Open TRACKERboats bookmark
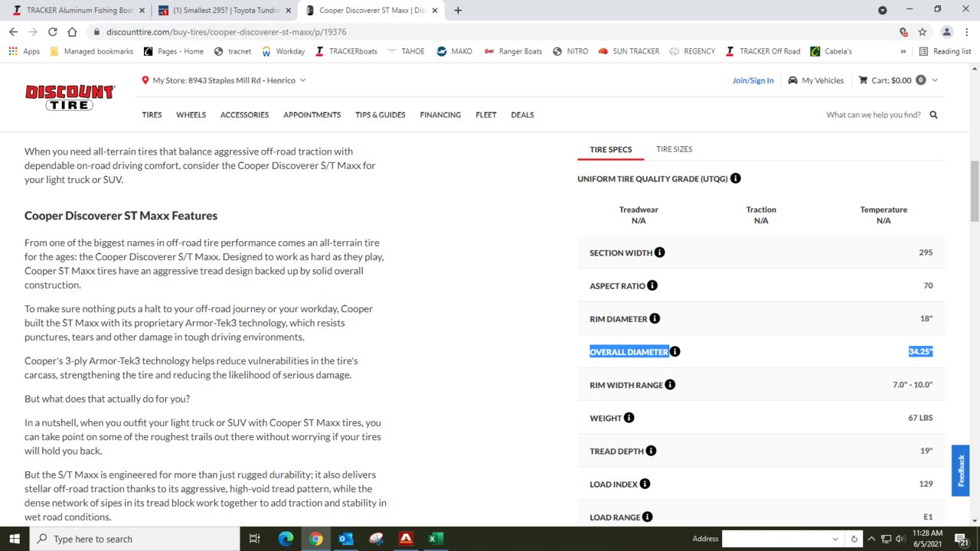The height and width of the screenshot is (551, 980). coord(347,51)
